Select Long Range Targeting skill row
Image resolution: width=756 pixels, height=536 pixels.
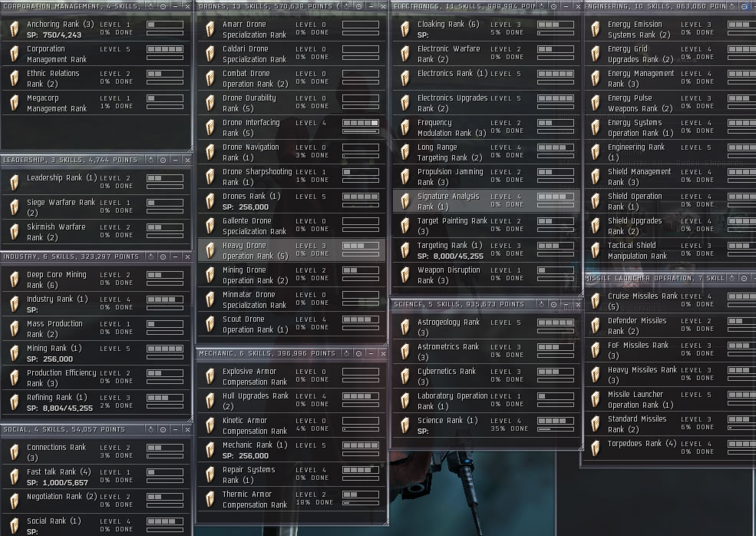(x=486, y=152)
